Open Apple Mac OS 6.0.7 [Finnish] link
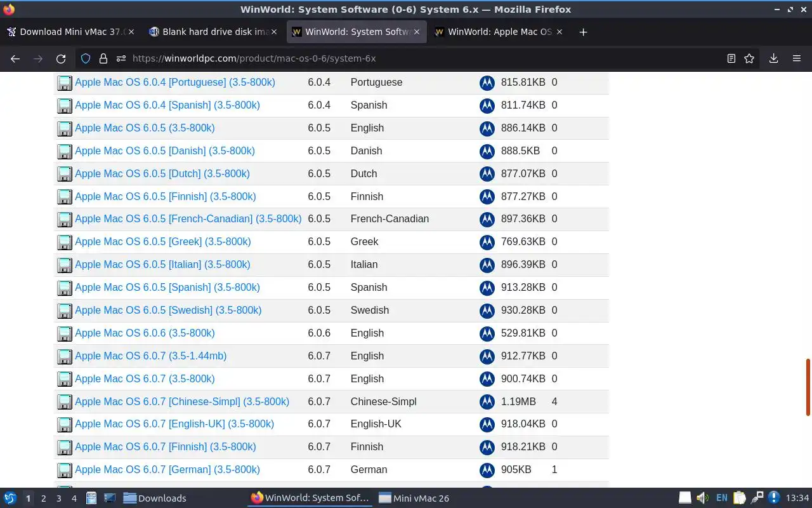 [166, 447]
